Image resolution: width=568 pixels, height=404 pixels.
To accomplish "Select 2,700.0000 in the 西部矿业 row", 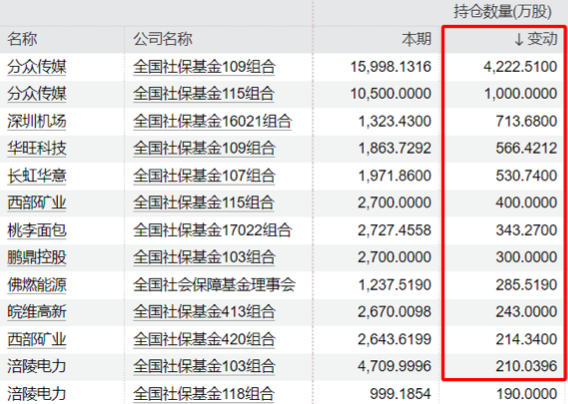I will pos(395,203).
